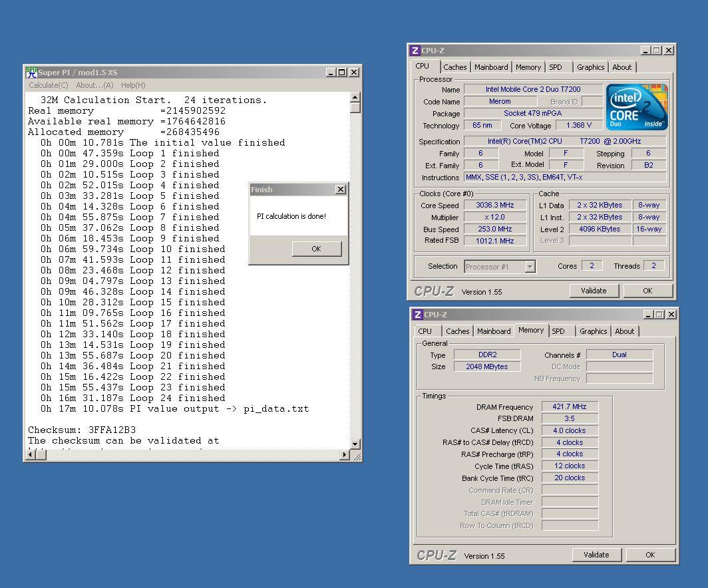Switch to Mainboard tab in bottom CPU-Z window
708x588 pixels.
[x=494, y=331]
